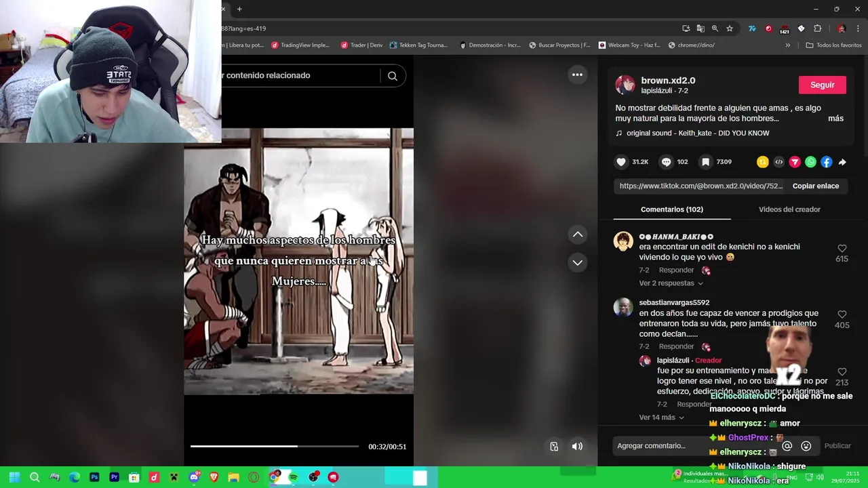
Task: Reply to sebastianvargas5592's comment
Action: coord(676,346)
